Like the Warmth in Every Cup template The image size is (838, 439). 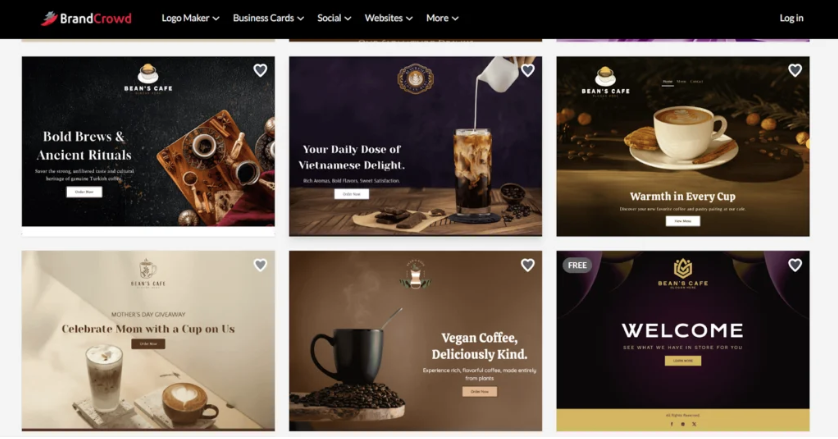(x=795, y=70)
